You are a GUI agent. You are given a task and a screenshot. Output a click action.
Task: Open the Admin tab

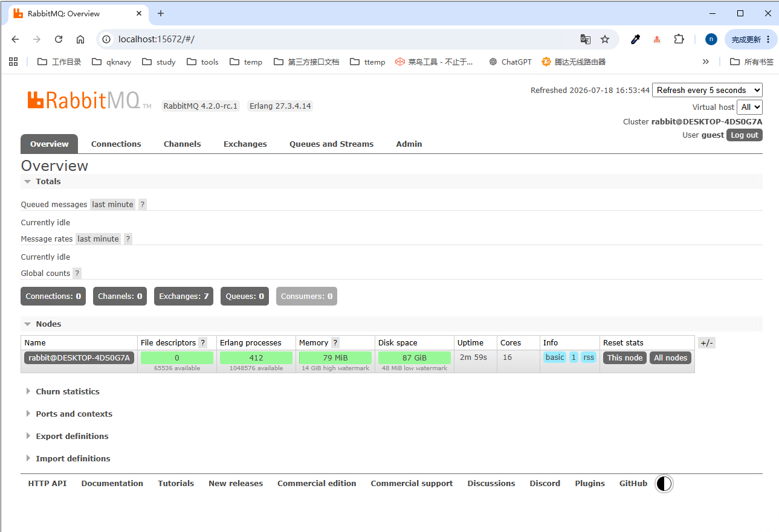coord(409,144)
